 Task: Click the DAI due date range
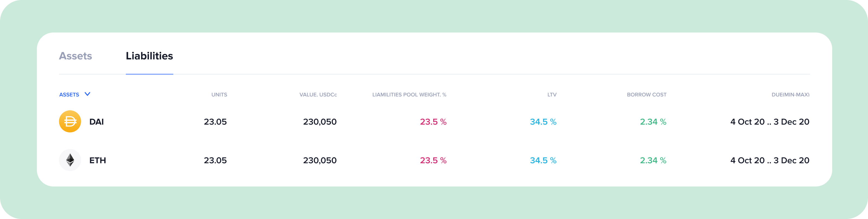[x=770, y=122]
